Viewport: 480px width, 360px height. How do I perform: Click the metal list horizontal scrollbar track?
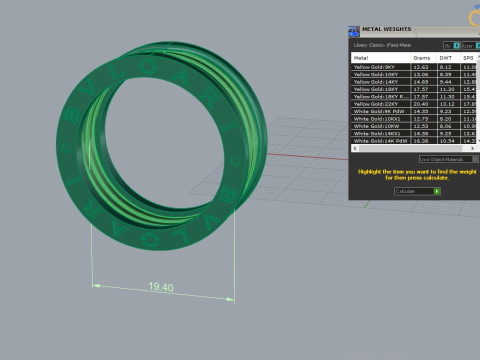pyautogui.click(x=414, y=148)
